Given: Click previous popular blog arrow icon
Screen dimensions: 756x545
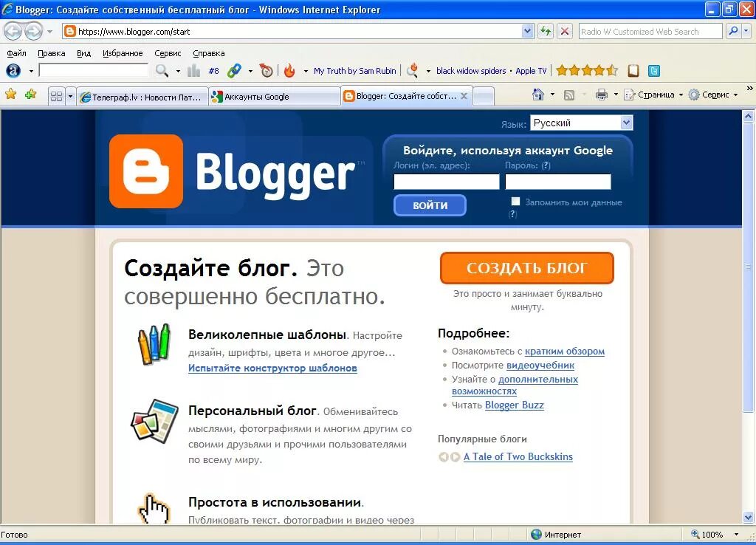Looking at the screenshot, I should tap(444, 456).
